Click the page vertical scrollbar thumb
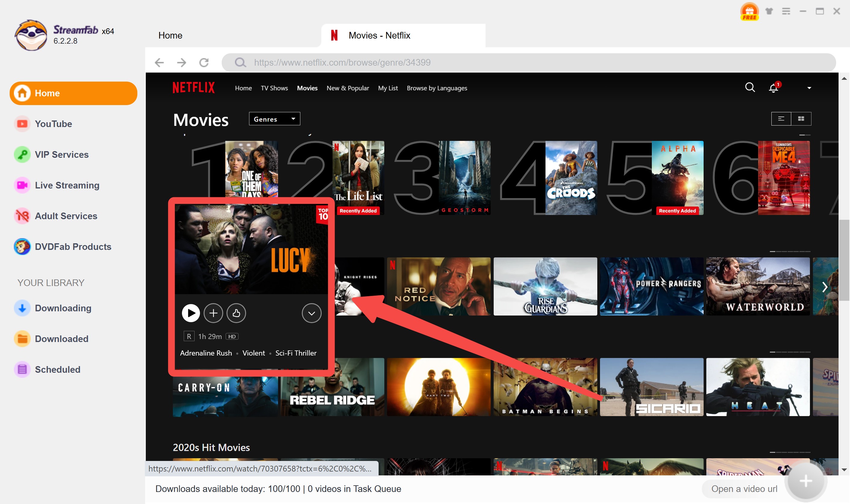Screen dimensions: 850x504 (x=844, y=260)
